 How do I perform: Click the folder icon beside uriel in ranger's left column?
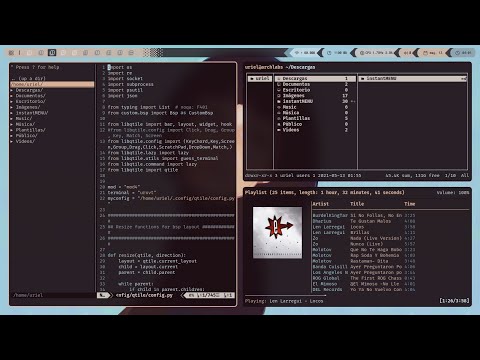pyautogui.click(x=252, y=79)
